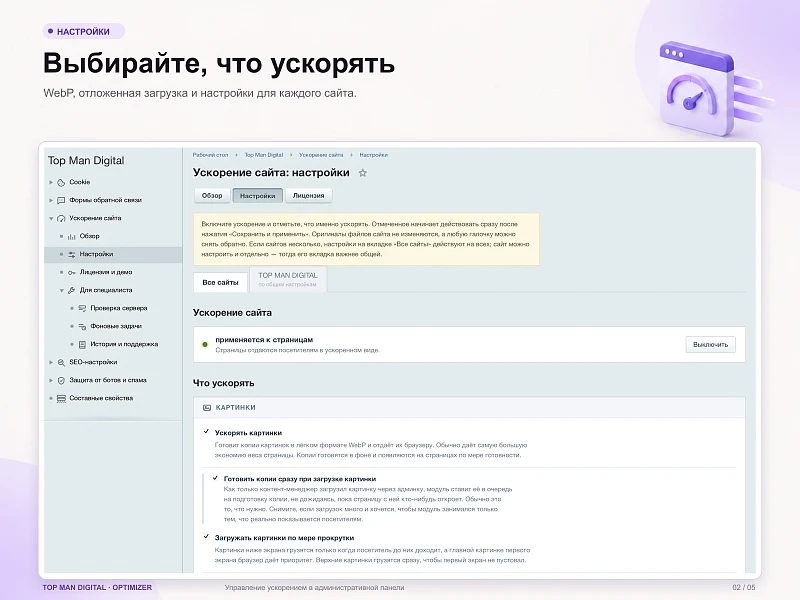Toggle the Ускорять картинки checkbox
800x600 pixels.
pyautogui.click(x=206, y=432)
